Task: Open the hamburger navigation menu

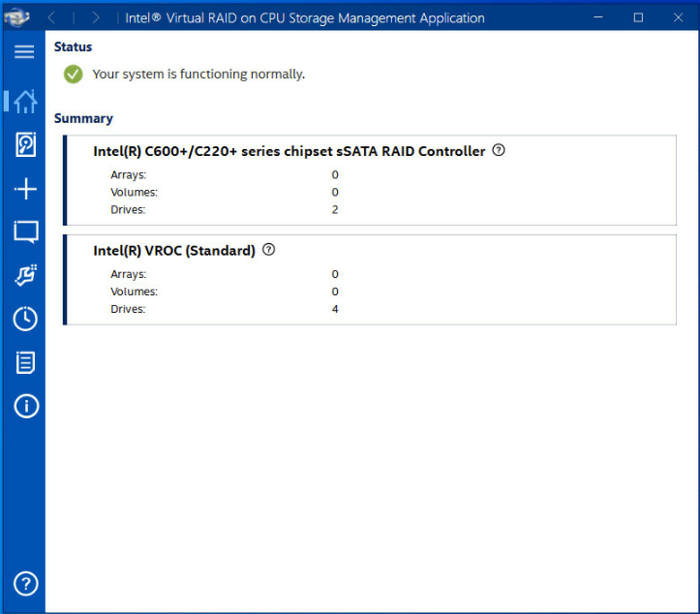Action: tap(24, 51)
